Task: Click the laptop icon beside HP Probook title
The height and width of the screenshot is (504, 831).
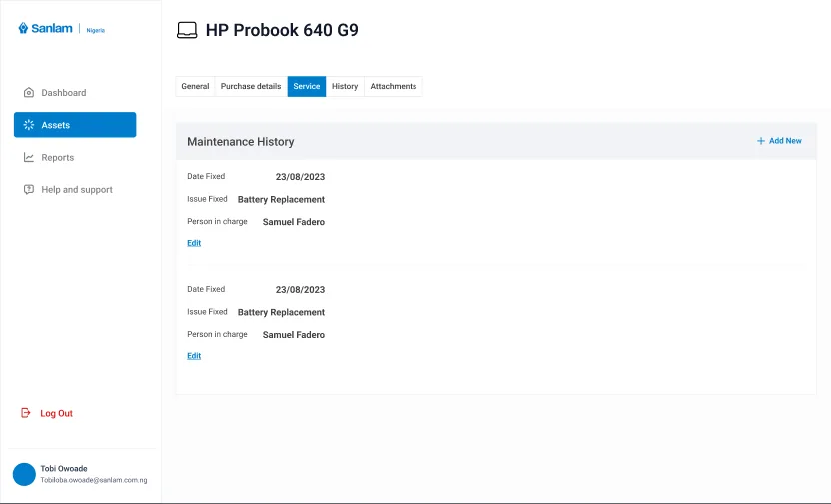Action: [x=187, y=30]
